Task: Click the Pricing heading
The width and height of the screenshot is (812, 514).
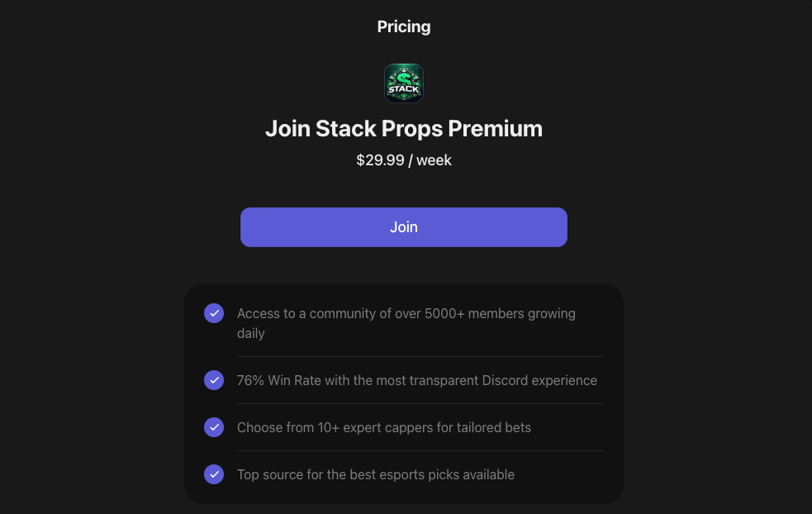Action: pos(404,26)
